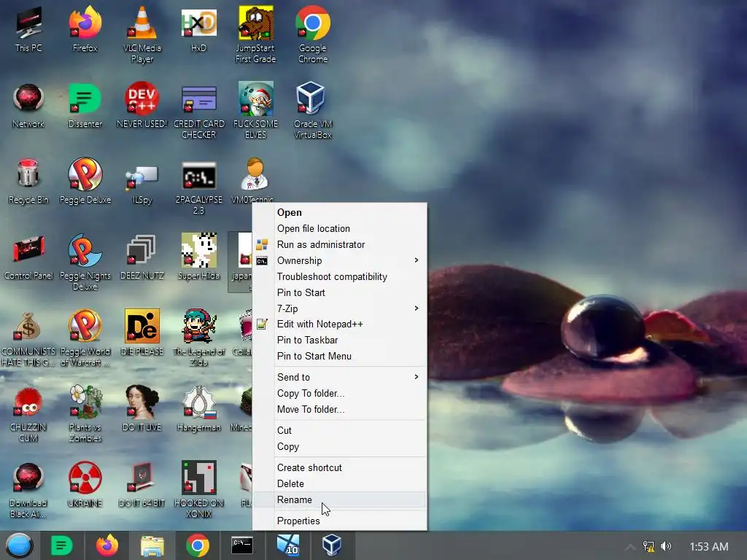Image resolution: width=747 pixels, height=560 pixels.
Task: Select The Legend of Zilda icon
Action: [x=198, y=338]
